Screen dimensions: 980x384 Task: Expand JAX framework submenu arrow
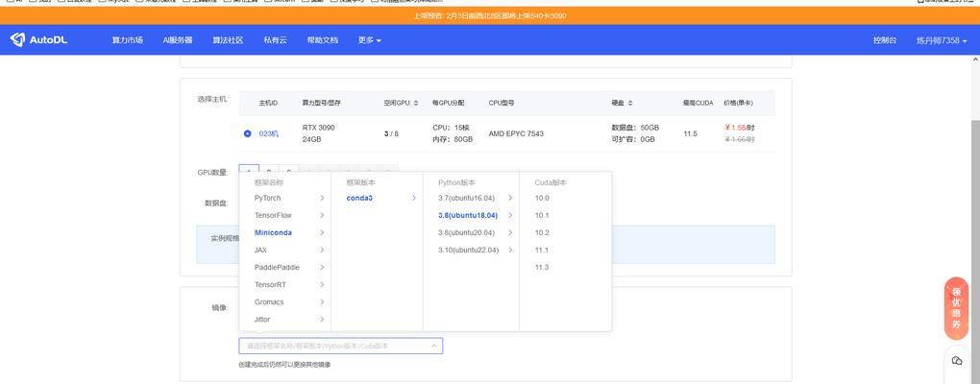coord(322,250)
